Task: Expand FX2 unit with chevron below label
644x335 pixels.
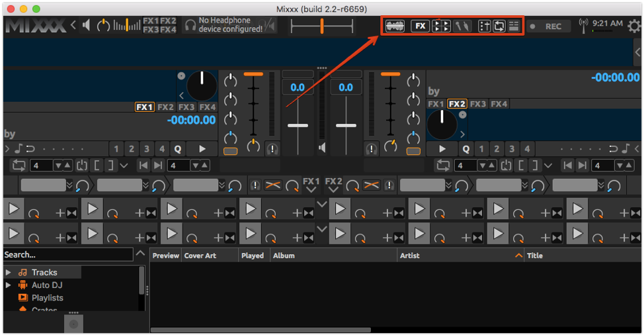Action: pyautogui.click(x=333, y=190)
